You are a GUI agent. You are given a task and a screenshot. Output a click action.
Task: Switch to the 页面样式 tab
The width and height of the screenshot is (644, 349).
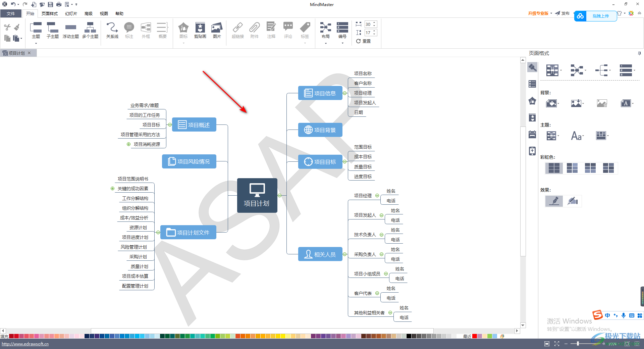[50, 13]
